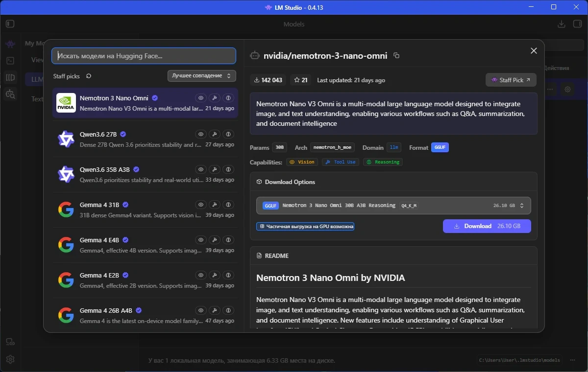Open the Gemma 4 E2B entry
The image size is (588, 372).
(x=145, y=280)
